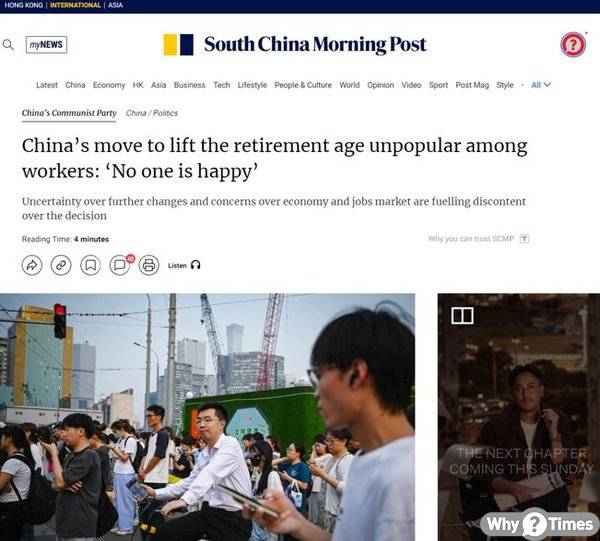The image size is (600, 541).
Task: Go to the Economy section
Action: pyautogui.click(x=109, y=85)
